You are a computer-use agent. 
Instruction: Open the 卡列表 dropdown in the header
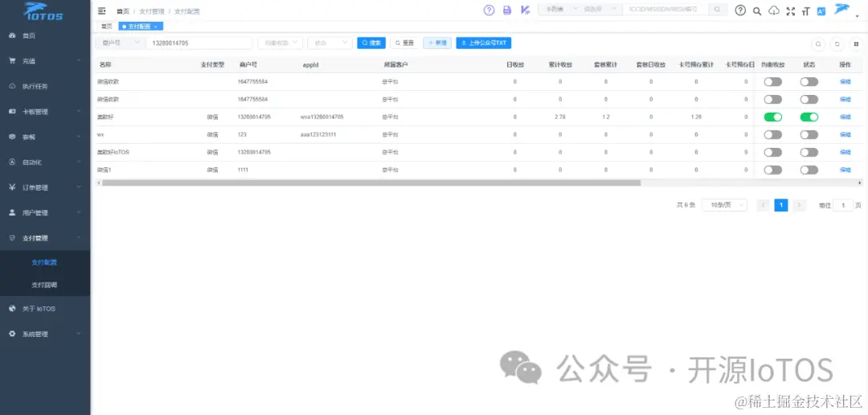click(x=559, y=10)
